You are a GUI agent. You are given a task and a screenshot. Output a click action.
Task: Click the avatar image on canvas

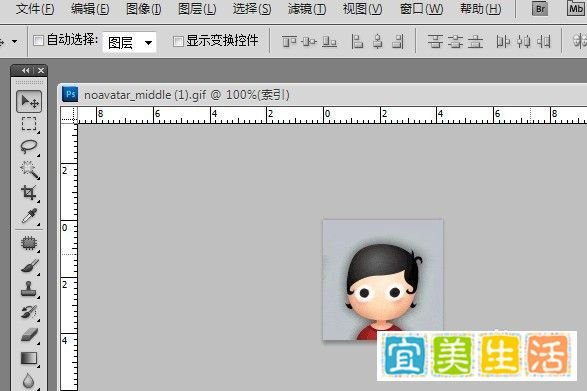coord(383,280)
